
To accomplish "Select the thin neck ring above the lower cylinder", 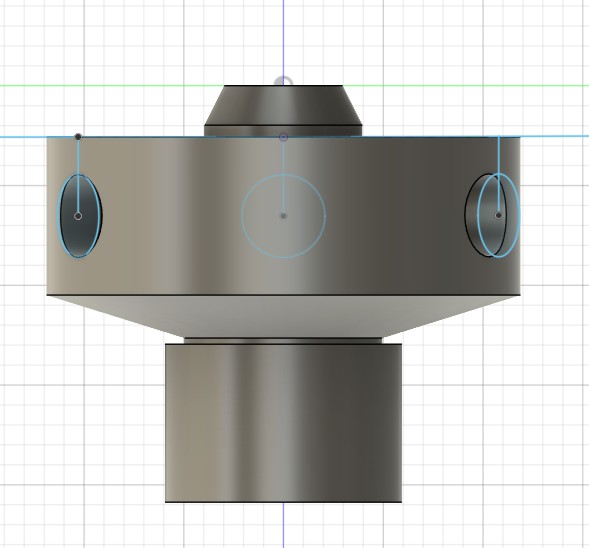I will (x=284, y=340).
